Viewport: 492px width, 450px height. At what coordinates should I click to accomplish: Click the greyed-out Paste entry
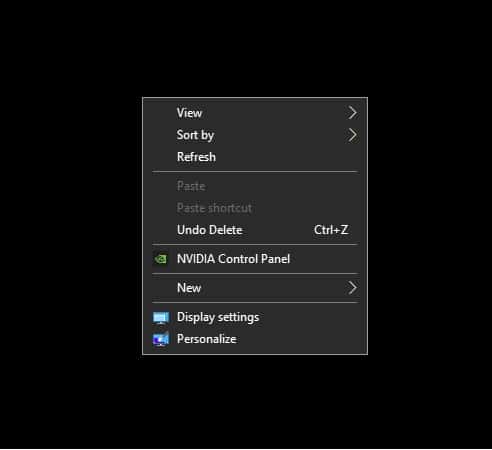click(x=255, y=186)
